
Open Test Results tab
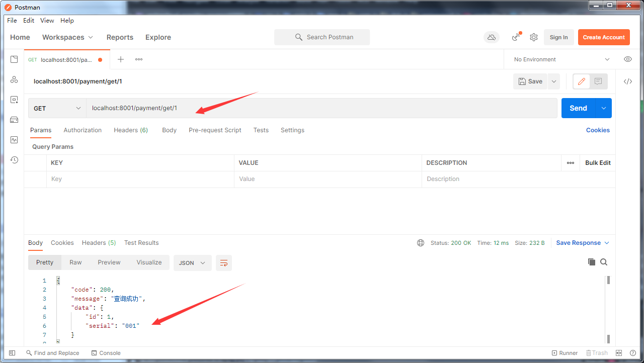coord(141,243)
